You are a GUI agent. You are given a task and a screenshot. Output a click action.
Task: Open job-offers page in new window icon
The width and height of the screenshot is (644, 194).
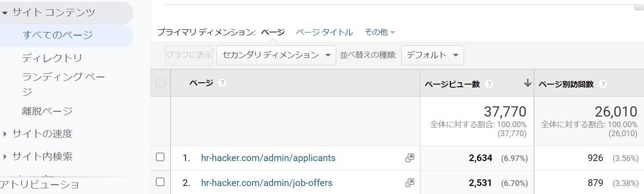[410, 183]
